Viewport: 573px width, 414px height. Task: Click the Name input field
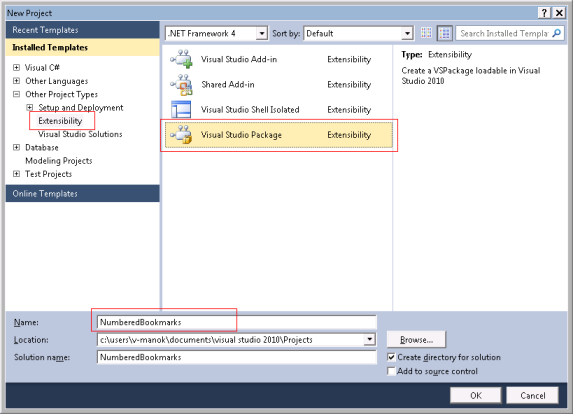pos(236,322)
